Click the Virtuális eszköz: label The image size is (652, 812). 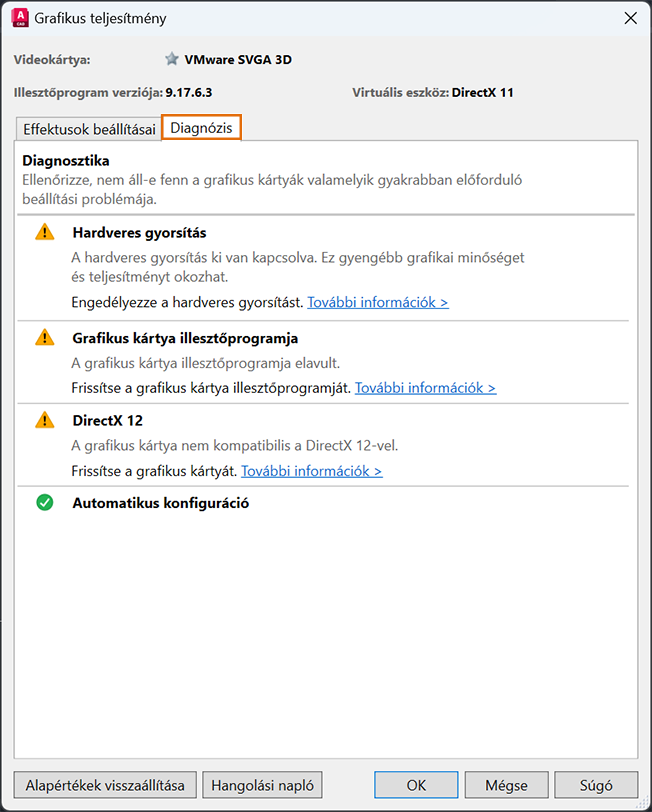(x=400, y=93)
